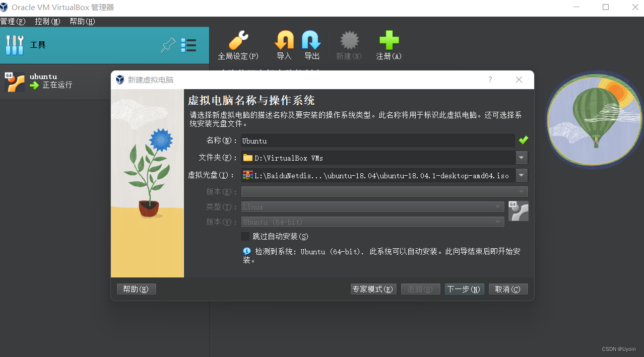The width and height of the screenshot is (644, 357).
Task: Click the dialog's question mark help icon
Action: pyautogui.click(x=490, y=80)
